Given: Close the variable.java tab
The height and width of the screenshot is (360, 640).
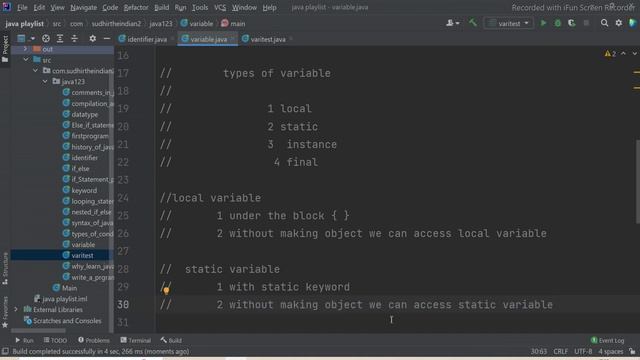Looking at the screenshot, I should [x=233, y=39].
